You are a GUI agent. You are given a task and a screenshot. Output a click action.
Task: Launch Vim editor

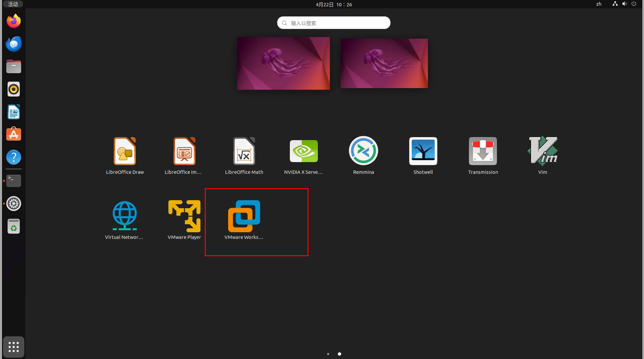(543, 155)
